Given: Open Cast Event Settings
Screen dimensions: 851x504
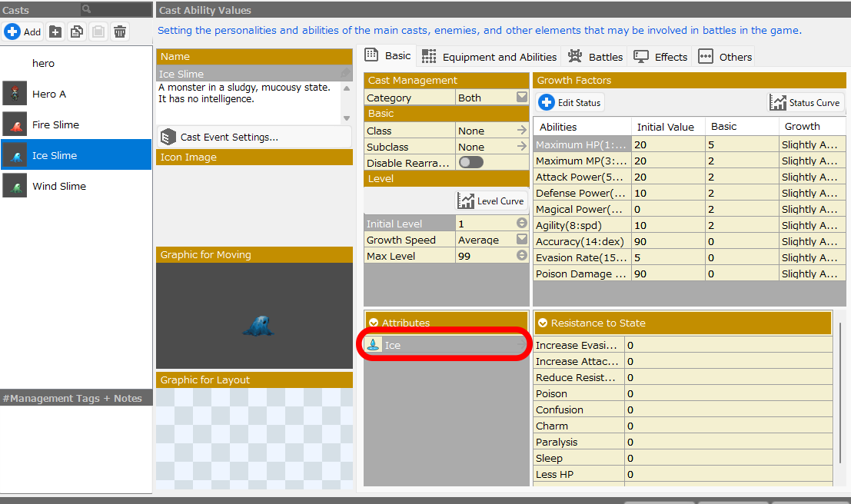Looking at the screenshot, I should click(x=254, y=137).
